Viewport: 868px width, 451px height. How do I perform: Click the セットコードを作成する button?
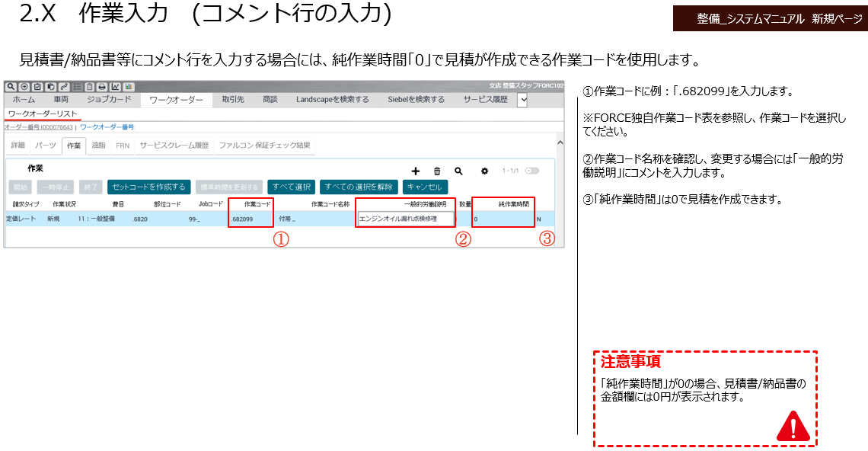click(x=148, y=187)
